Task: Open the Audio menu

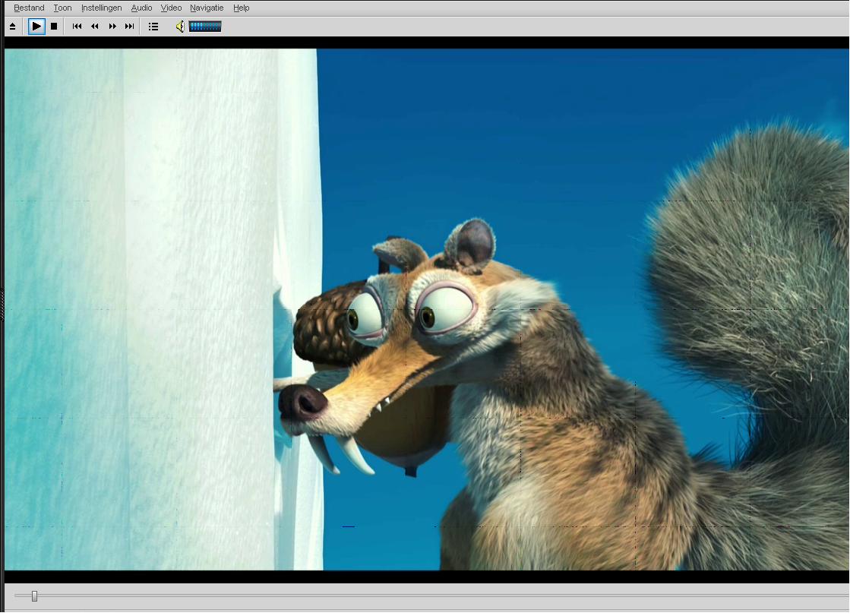Action: click(x=141, y=8)
